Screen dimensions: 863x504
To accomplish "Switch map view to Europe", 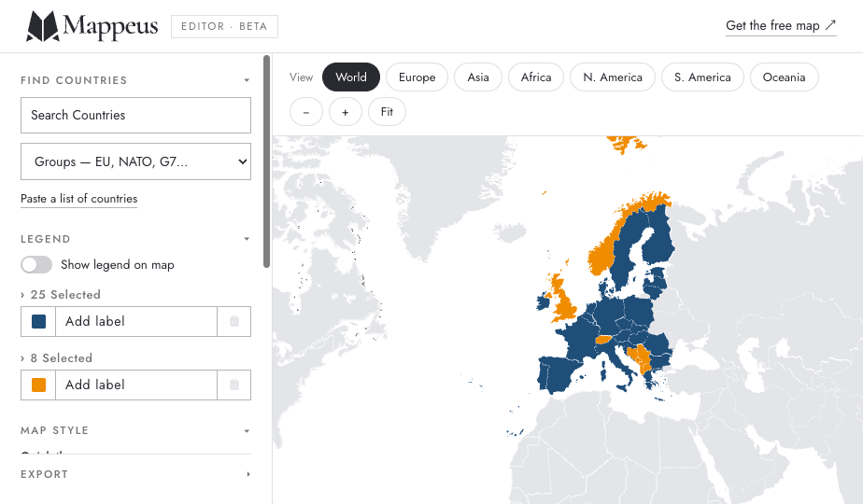I will [x=417, y=77].
